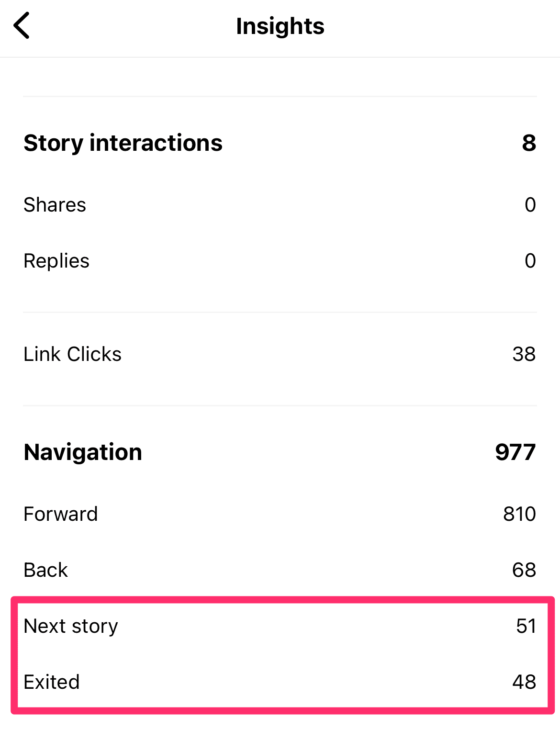Click the Exited count 48
The width and height of the screenshot is (560, 729).
tap(524, 682)
